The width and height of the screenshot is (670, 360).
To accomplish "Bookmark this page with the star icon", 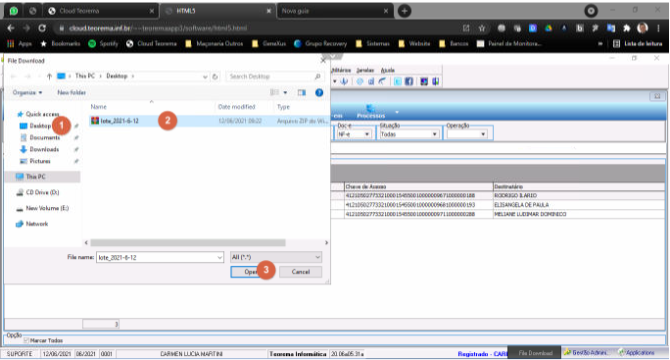I will (482, 28).
